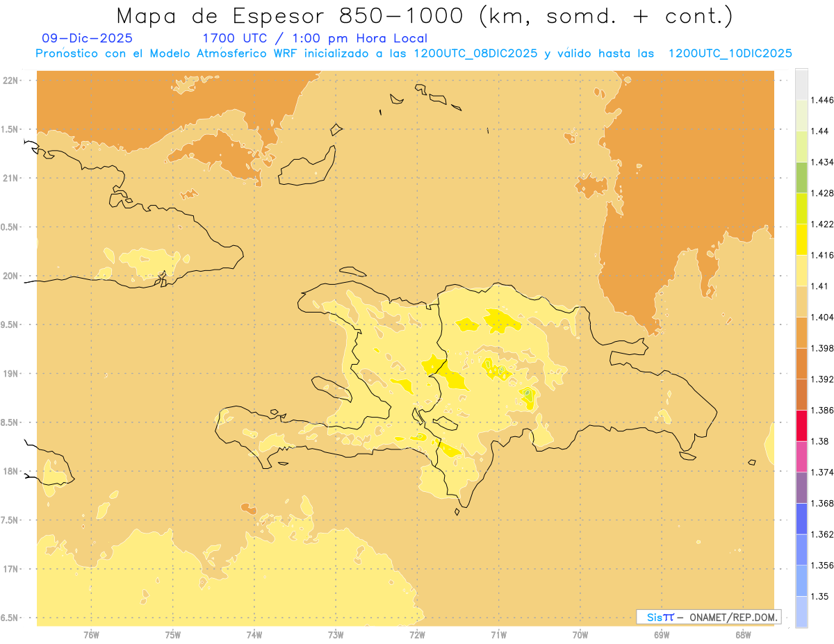The width and height of the screenshot is (834, 644).
Task: Click the time label '1700 UTC / 1:00 pm Hora Local'
Action: tap(315, 38)
